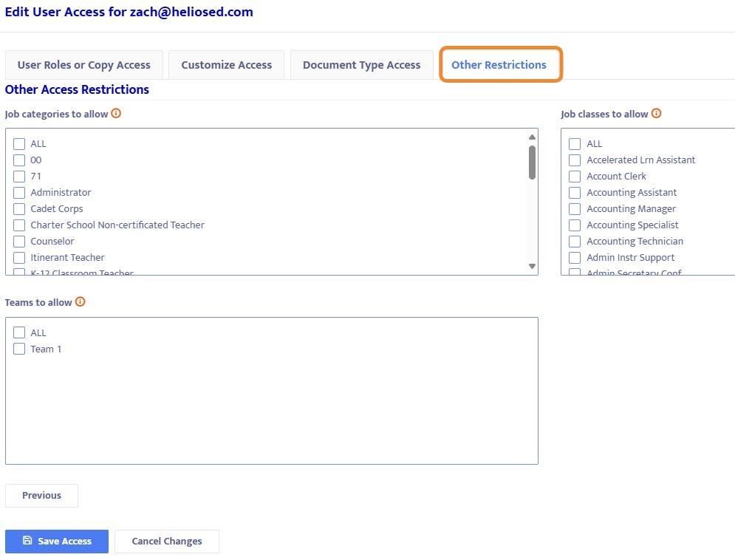The width and height of the screenshot is (735, 560).
Task: Check the Cadet Corps category
Action: (19, 208)
